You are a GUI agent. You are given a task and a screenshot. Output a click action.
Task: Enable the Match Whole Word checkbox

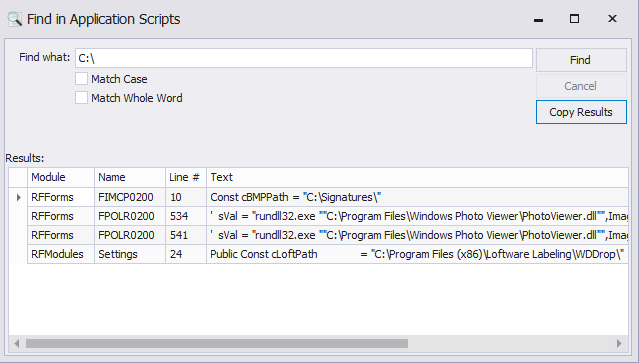click(82, 98)
